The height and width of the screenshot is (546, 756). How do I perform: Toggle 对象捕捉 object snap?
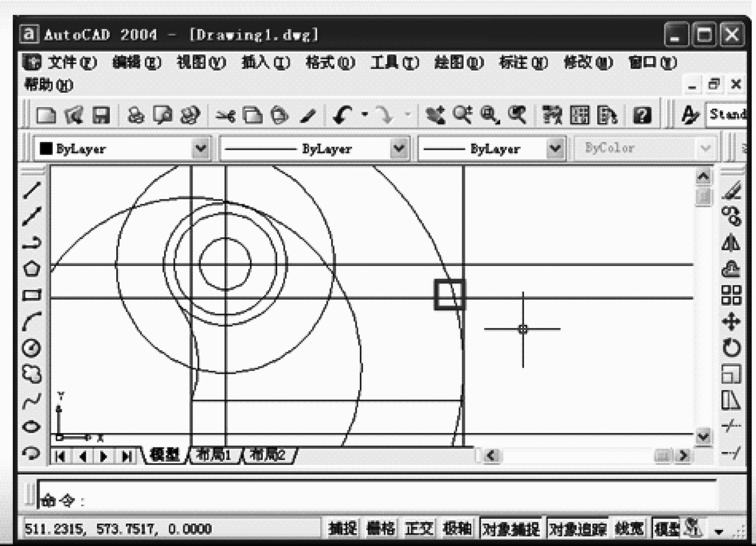tap(511, 528)
